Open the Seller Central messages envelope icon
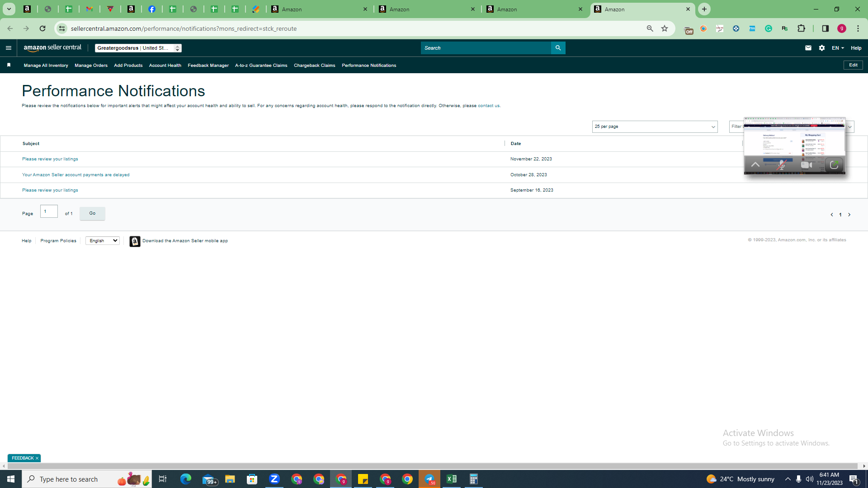The image size is (868, 488). pyautogui.click(x=808, y=48)
